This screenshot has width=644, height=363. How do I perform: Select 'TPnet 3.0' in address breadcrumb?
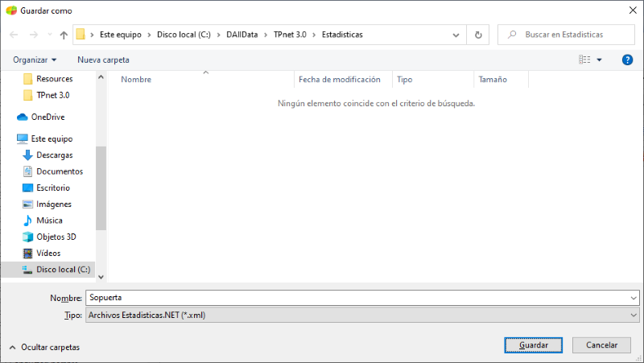pos(290,35)
